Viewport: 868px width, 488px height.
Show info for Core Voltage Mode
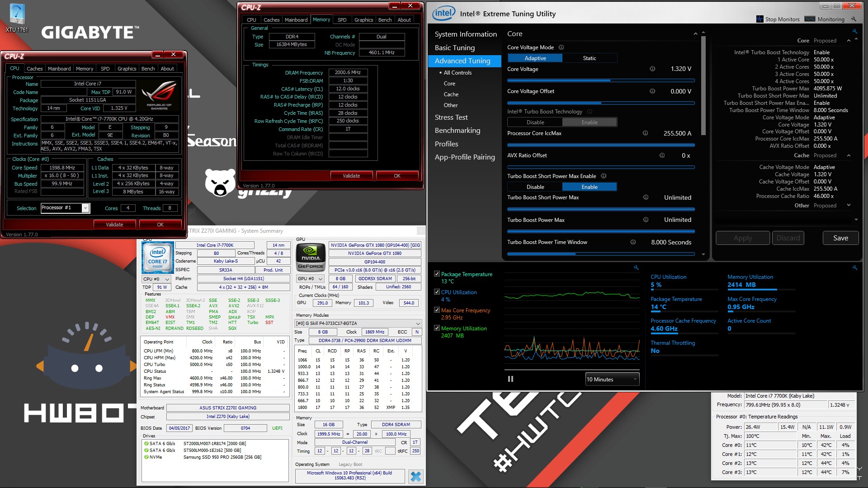pos(561,47)
